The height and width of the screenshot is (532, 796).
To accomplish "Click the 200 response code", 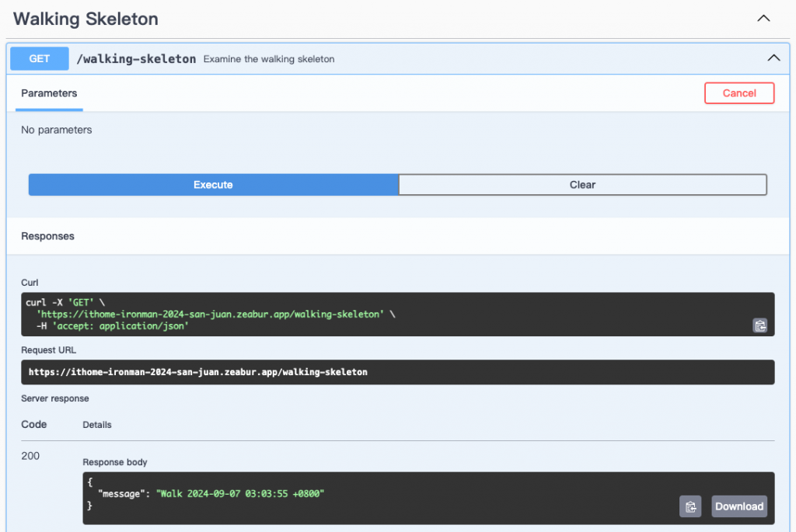I will [x=30, y=456].
